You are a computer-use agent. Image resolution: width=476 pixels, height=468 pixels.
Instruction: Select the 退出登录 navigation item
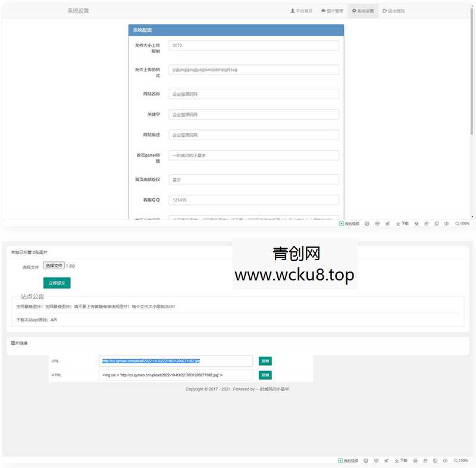click(x=393, y=11)
